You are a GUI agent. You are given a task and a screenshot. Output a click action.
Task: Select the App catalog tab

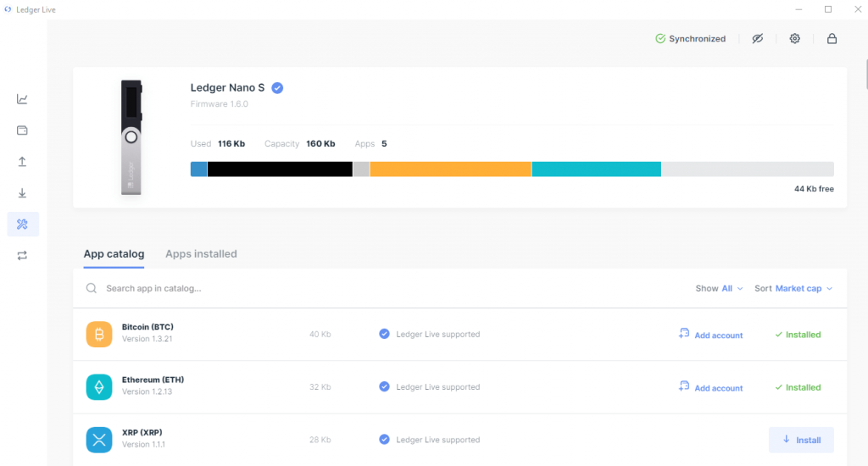[114, 254]
